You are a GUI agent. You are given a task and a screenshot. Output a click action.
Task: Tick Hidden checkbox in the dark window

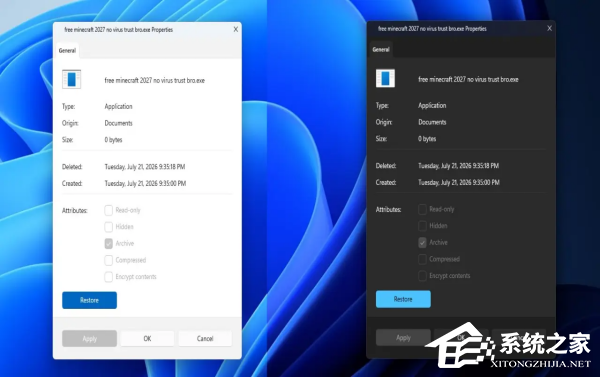point(422,226)
